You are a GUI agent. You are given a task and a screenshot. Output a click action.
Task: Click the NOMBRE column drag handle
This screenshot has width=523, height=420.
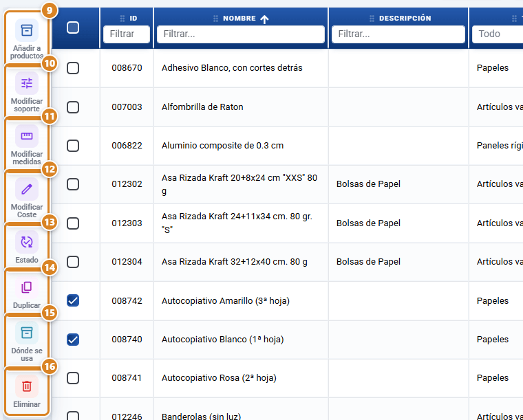(216, 19)
